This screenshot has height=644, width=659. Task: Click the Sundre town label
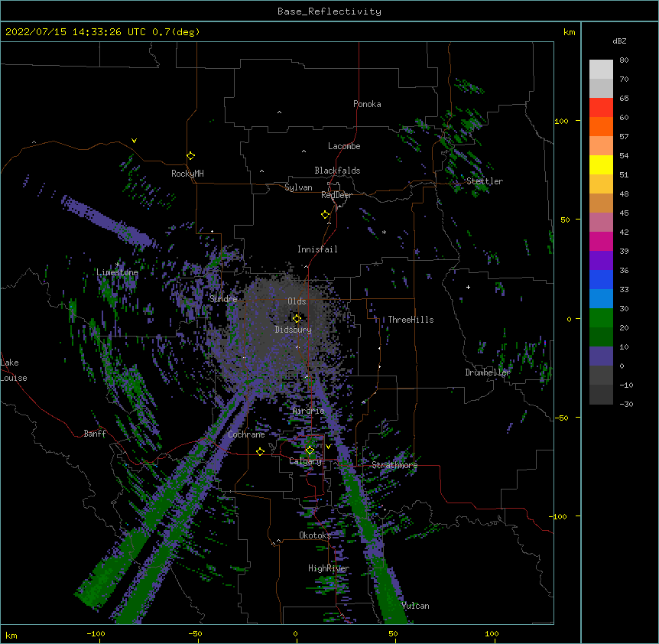tap(223, 299)
